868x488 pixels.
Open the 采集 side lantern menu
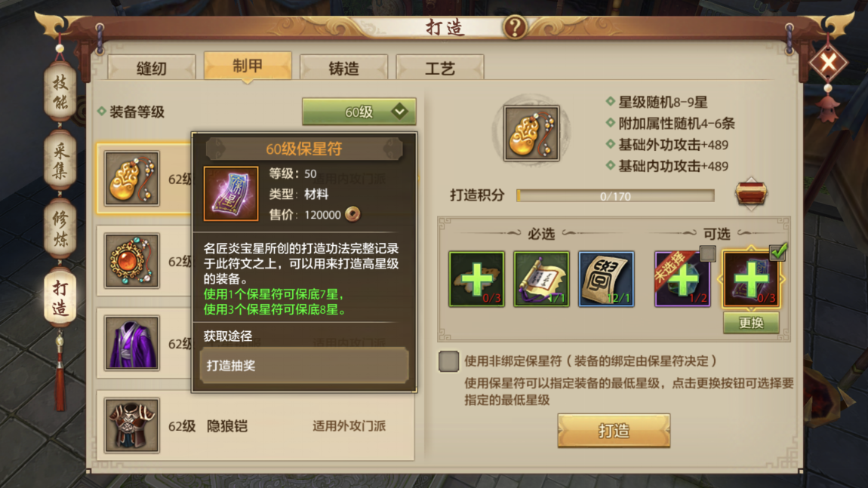pyautogui.click(x=60, y=161)
